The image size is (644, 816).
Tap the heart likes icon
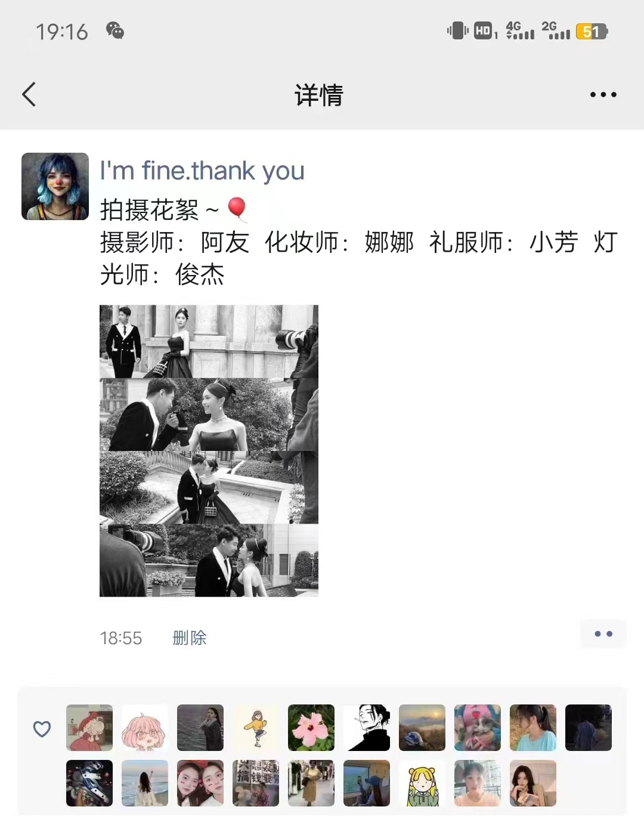coord(42,728)
